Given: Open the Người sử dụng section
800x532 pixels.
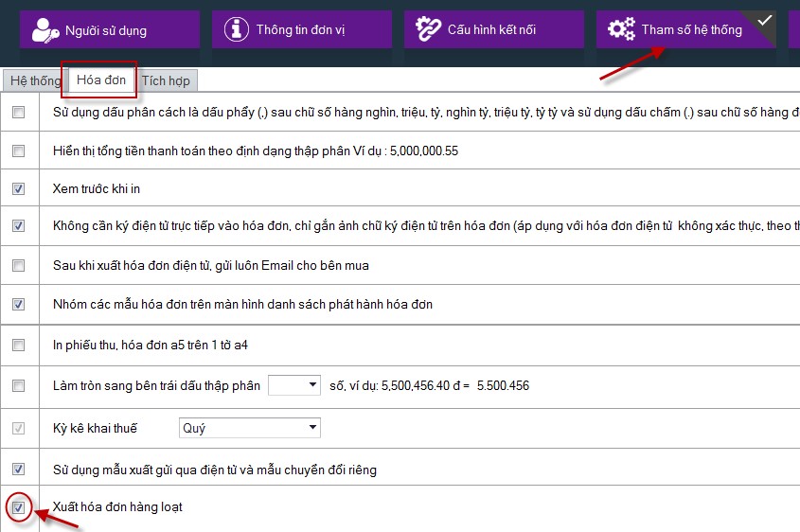Looking at the screenshot, I should pos(105,30).
